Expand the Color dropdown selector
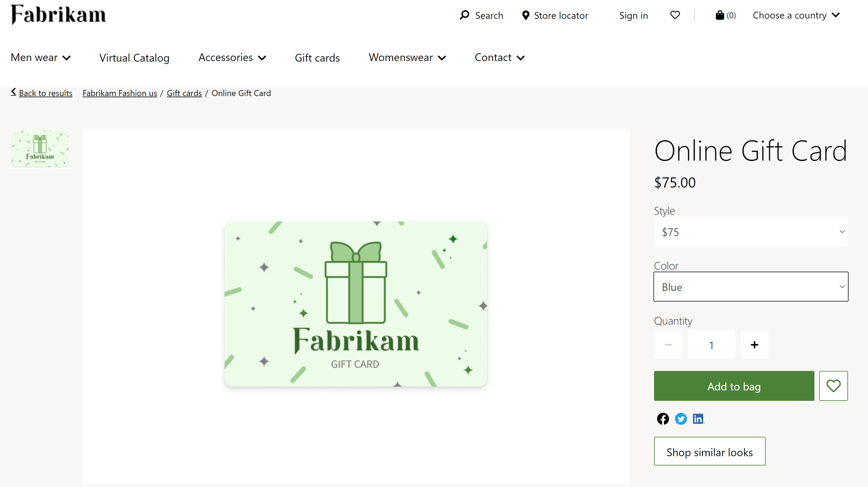Viewport: 868px width, 487px height. tap(751, 287)
